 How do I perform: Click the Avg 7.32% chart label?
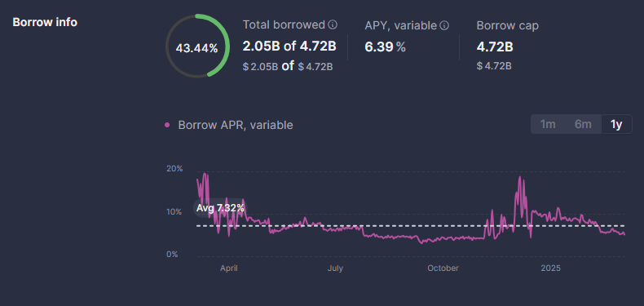click(x=220, y=208)
